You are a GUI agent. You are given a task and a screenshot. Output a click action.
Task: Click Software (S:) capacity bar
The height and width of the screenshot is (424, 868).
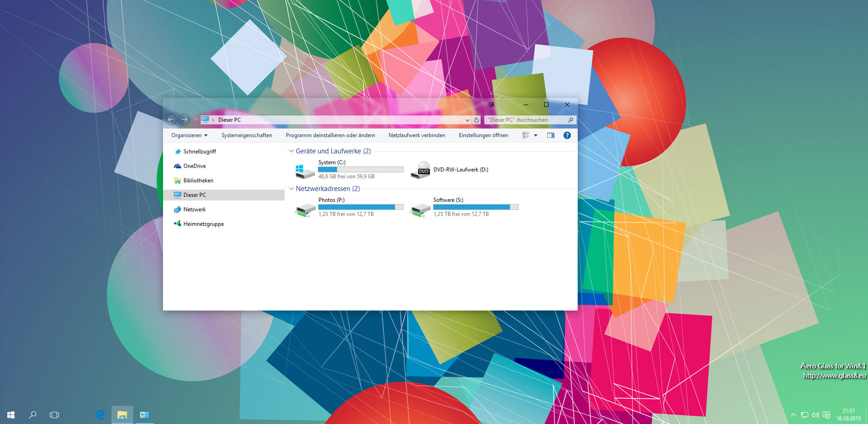pos(476,207)
